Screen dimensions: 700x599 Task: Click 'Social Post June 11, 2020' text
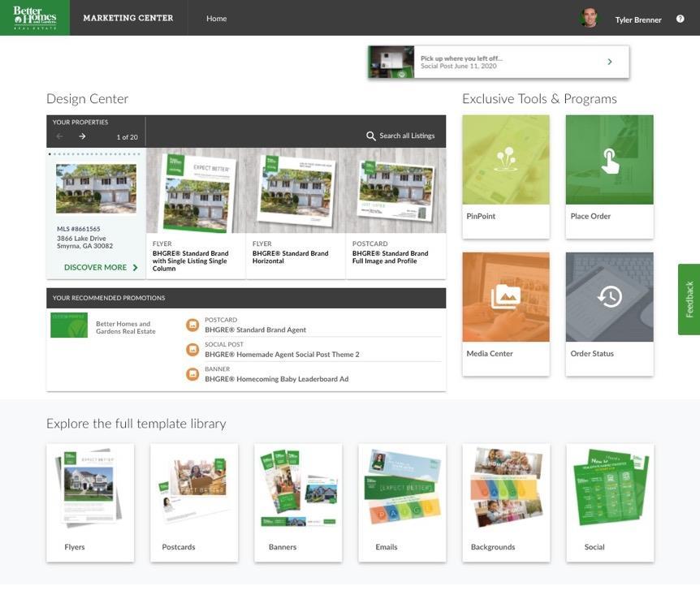pyautogui.click(x=459, y=66)
